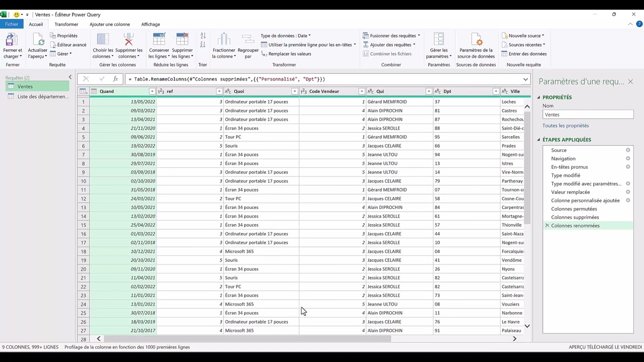Viewport: 644px width, 362px height.
Task: Click Code Vendeur column number type icon
Action: [x=303, y=92]
